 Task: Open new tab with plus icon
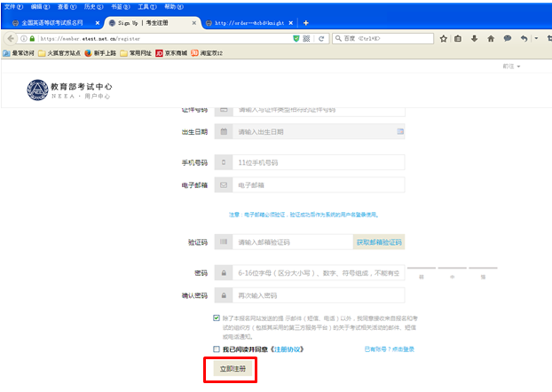click(306, 22)
